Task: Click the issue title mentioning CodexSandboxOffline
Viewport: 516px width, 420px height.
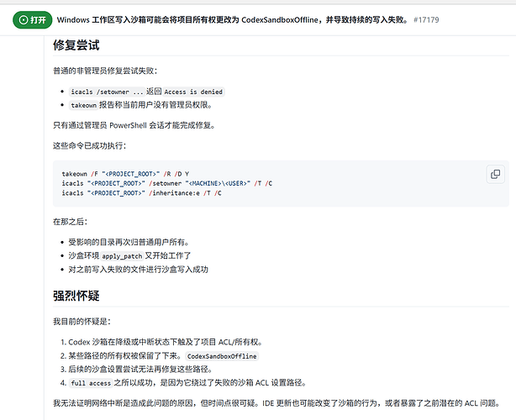Action: tap(232, 20)
